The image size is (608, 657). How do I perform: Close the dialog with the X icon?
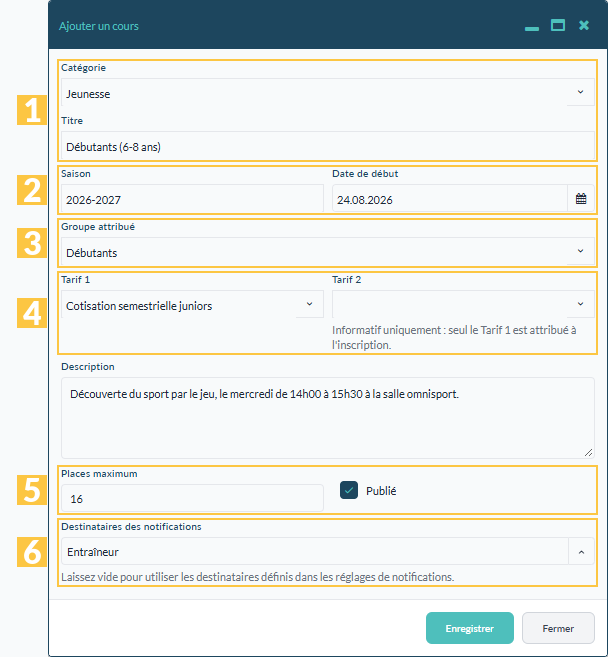pyautogui.click(x=584, y=26)
